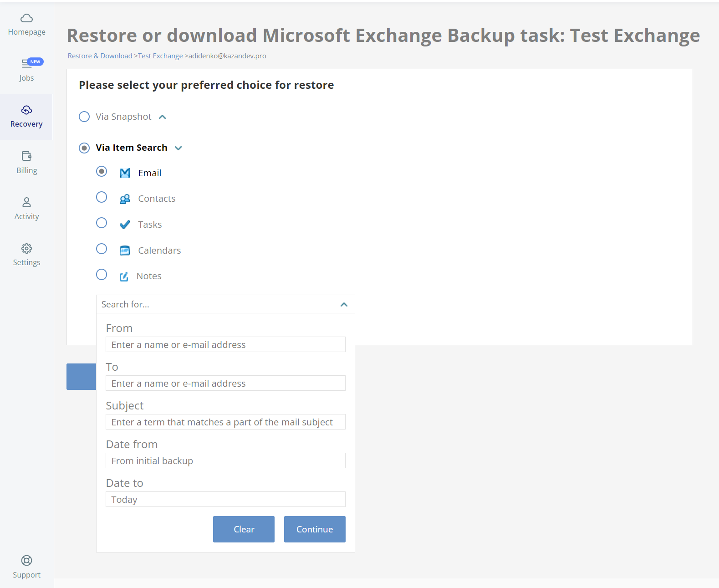The image size is (719, 588).
Task: Choose the Notes radio option
Action: [x=102, y=275]
